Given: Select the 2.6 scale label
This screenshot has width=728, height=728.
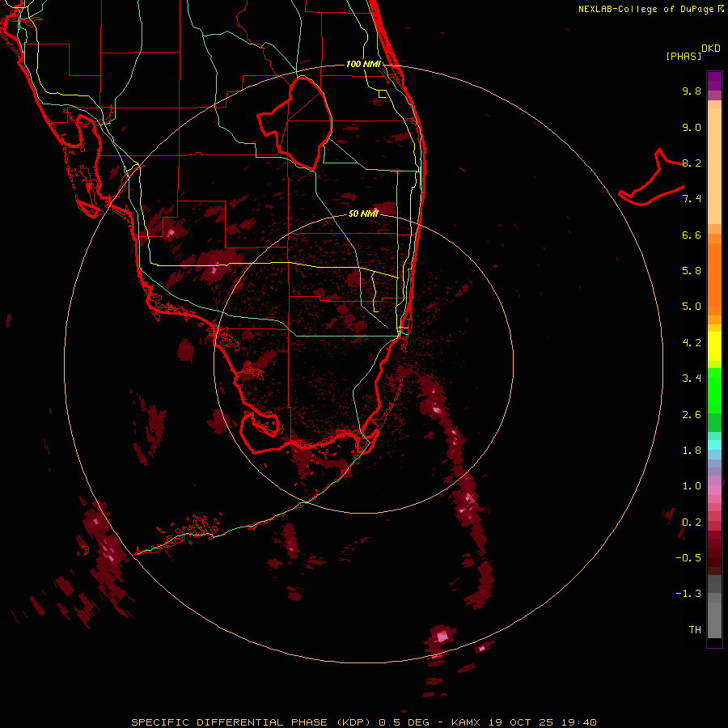Looking at the screenshot, I should point(692,415).
